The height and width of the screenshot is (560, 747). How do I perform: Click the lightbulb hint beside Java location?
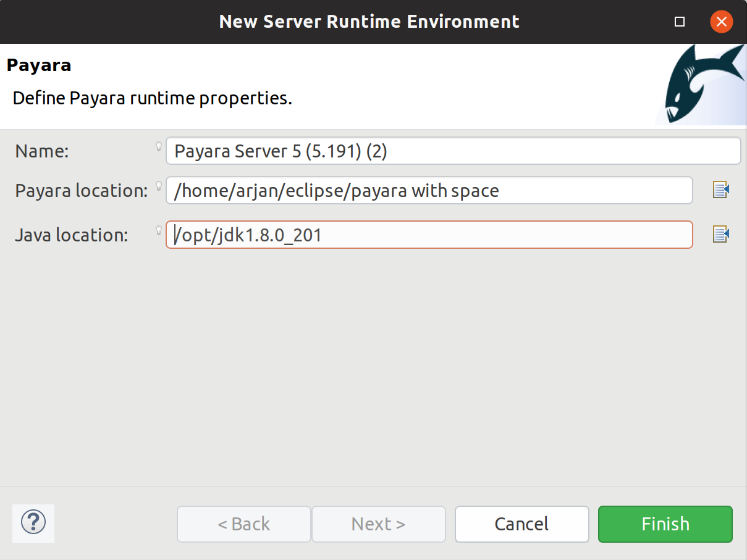click(158, 231)
